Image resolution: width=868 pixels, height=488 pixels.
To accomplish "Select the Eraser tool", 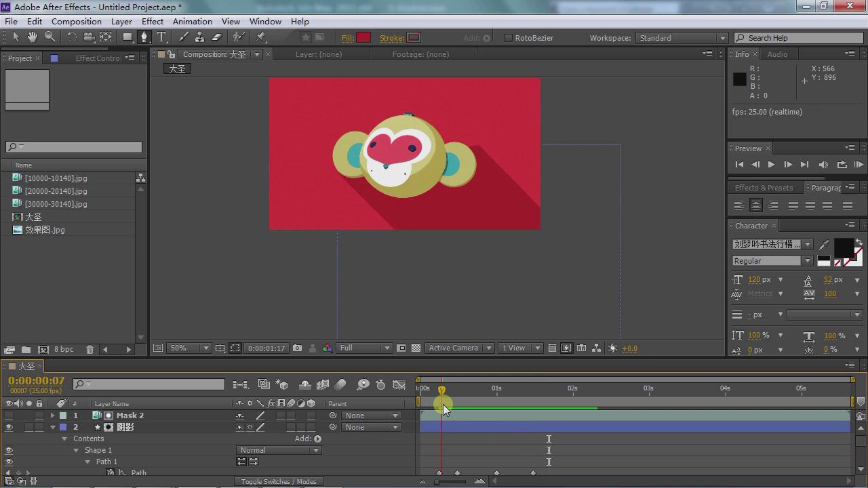I will [217, 37].
